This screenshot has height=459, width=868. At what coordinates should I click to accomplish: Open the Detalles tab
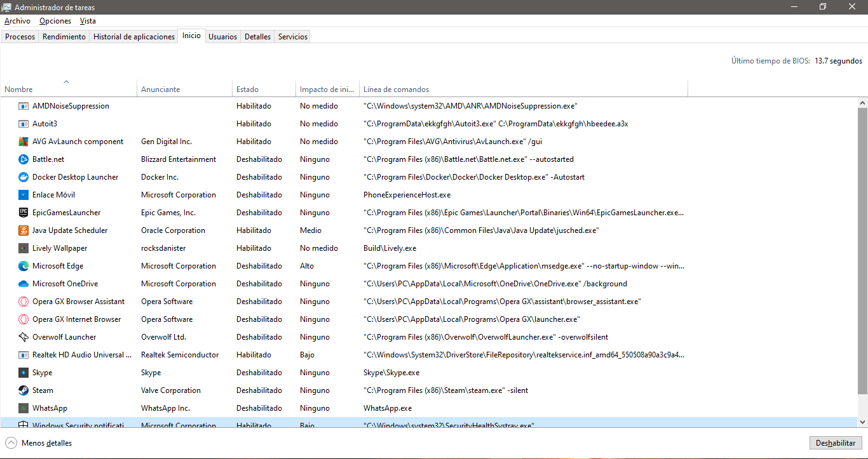257,37
